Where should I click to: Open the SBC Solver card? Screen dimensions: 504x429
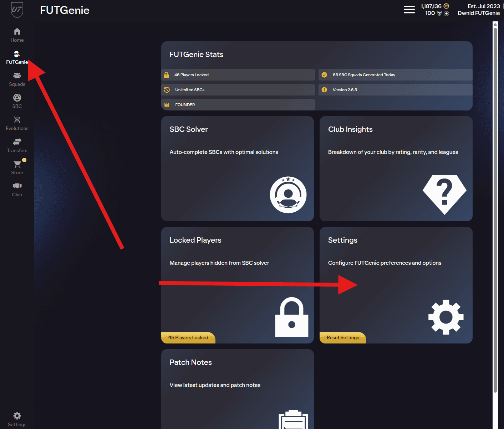tap(238, 169)
